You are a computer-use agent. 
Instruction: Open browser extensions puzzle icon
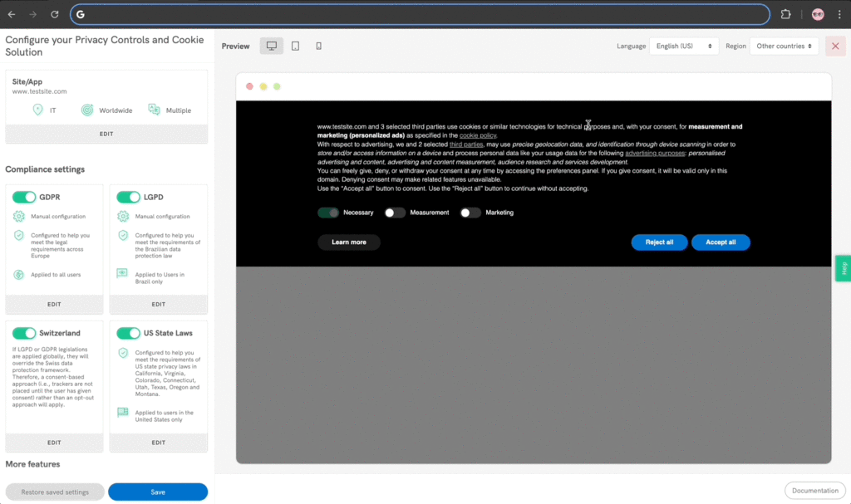tap(785, 14)
